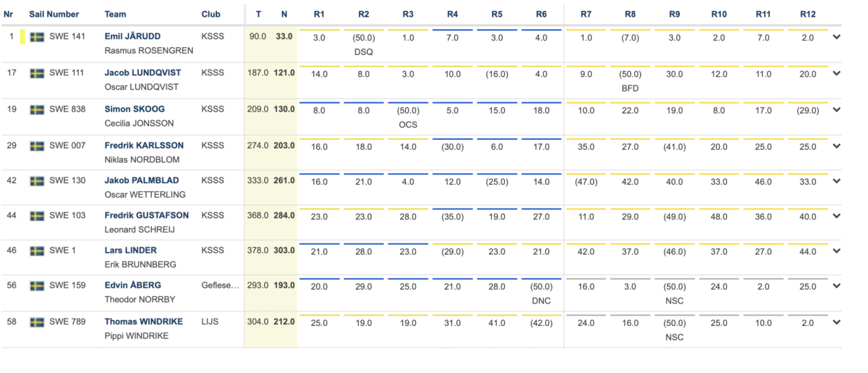Expand Emil JÄRUDD's row details chevron
Image resolution: width=868 pixels, height=373 pixels.
[x=836, y=37]
